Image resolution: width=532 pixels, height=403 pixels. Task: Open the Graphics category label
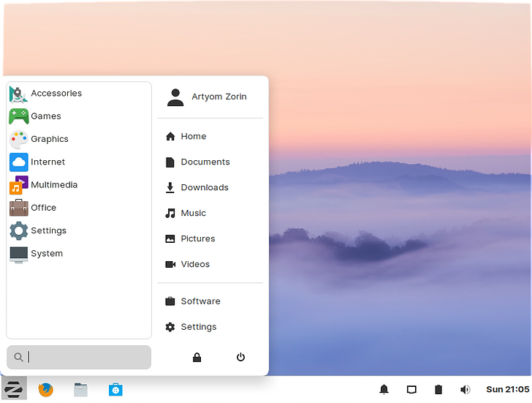[x=50, y=139]
